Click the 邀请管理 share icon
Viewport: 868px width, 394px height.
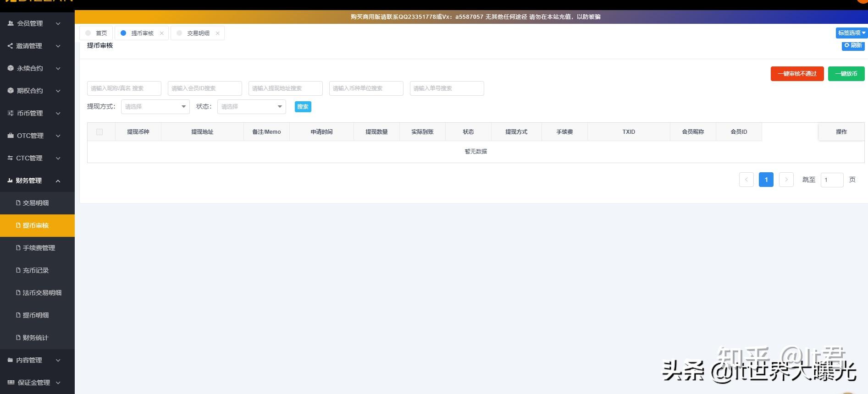(11, 45)
